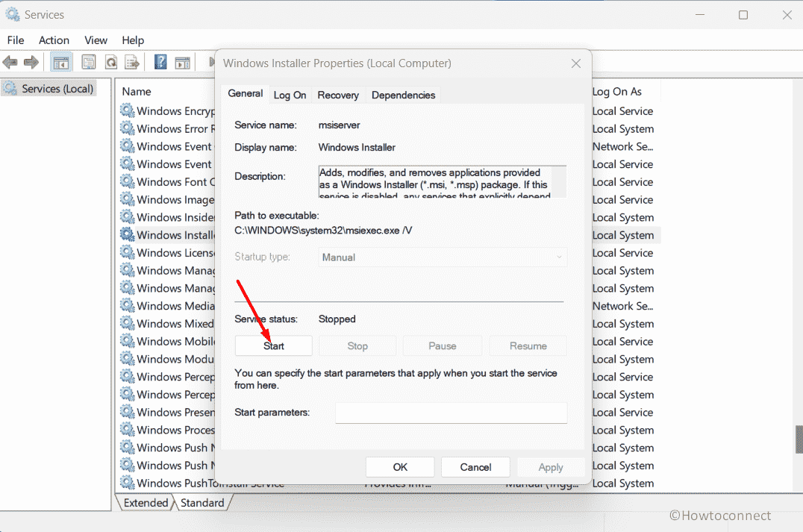
Task: Click the Back arrow toolbar icon
Action: (x=10, y=63)
